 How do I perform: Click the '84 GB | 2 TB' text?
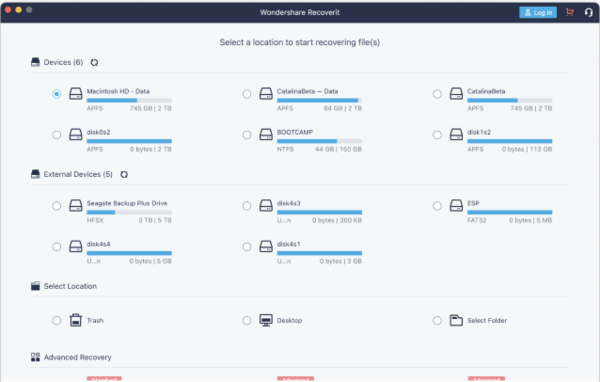click(x=342, y=108)
